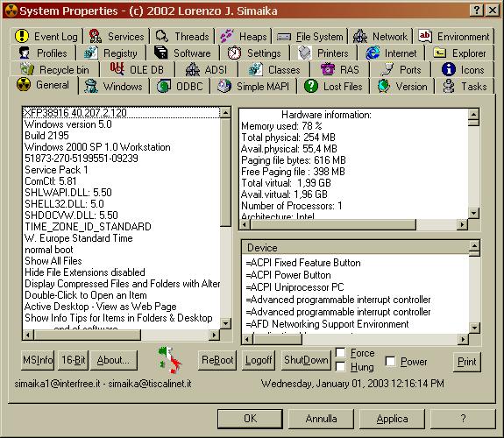The width and height of the screenshot is (504, 438).
Task: Click the Device column header
Action: [x=355, y=248]
